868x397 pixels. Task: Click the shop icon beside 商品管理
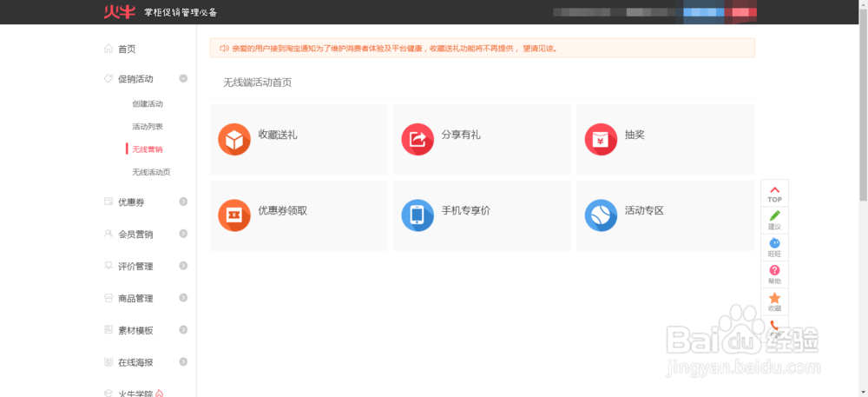108,298
